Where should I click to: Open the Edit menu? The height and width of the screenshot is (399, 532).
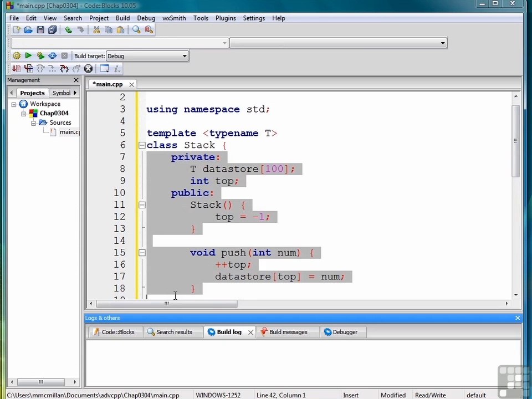pos(31,18)
